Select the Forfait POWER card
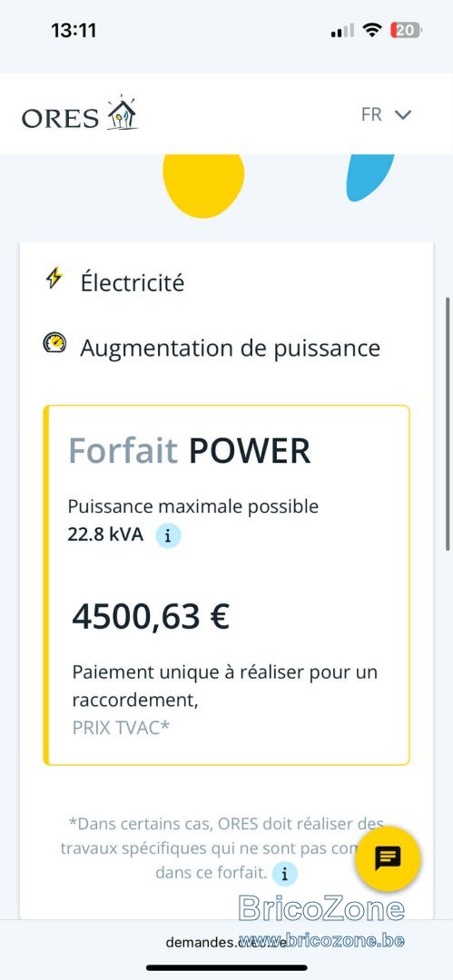Image resolution: width=453 pixels, height=980 pixels. [227, 585]
